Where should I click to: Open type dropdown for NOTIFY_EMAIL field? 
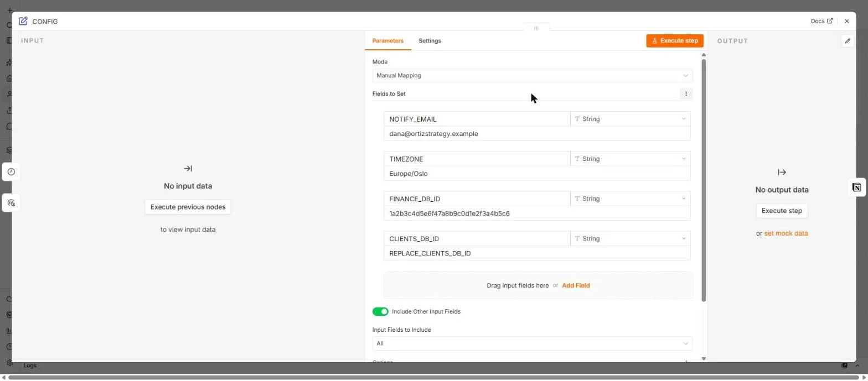[630, 119]
